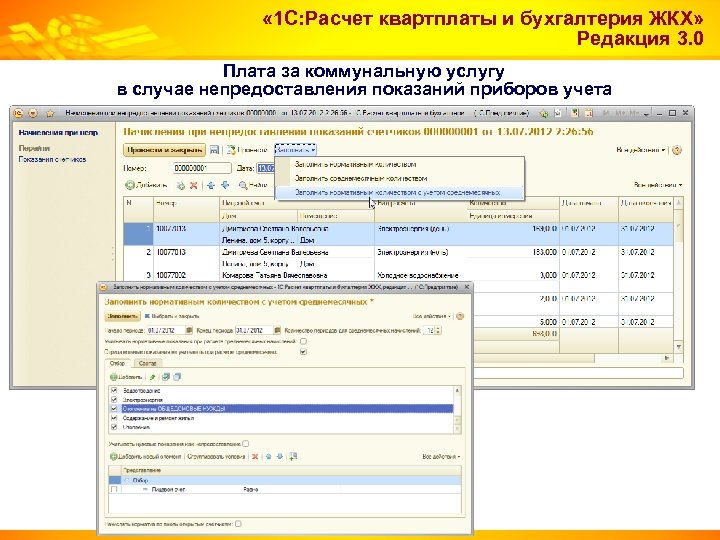Click the help question-mark icon in the fill dialog
Viewport: 720px width, 540px height.
click(460, 316)
